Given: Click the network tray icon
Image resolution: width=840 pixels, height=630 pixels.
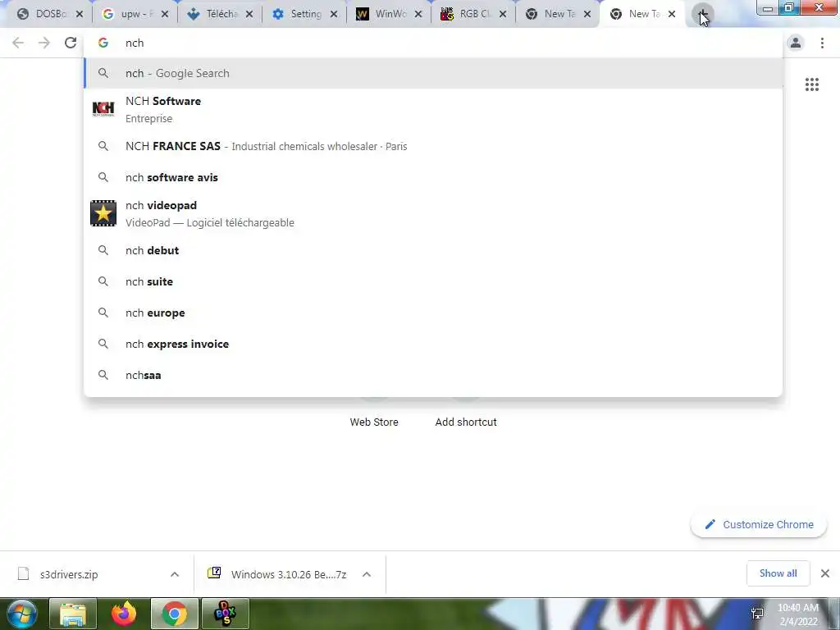Looking at the screenshot, I should 757,614.
